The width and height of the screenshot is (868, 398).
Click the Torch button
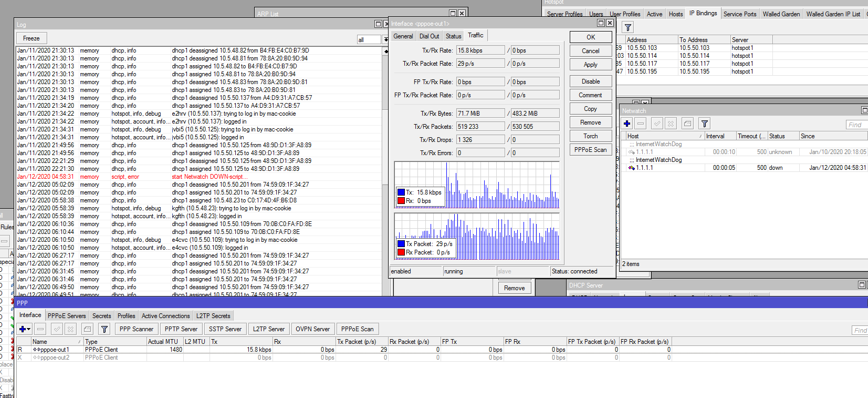591,136
